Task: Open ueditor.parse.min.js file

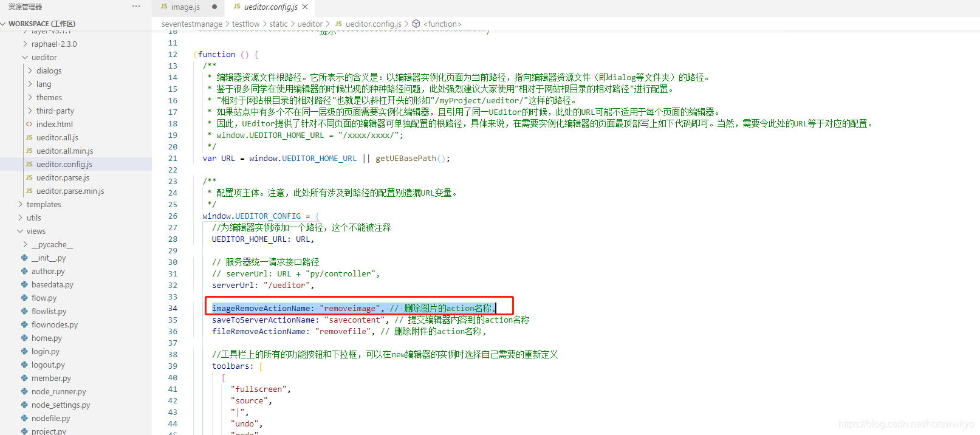Action: tap(70, 191)
